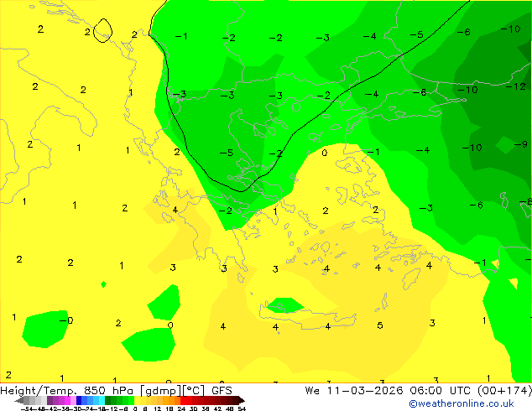Click the ©weatheronline.co.uk credit text
The height and width of the screenshot is (411, 532).
pyautogui.click(x=462, y=403)
